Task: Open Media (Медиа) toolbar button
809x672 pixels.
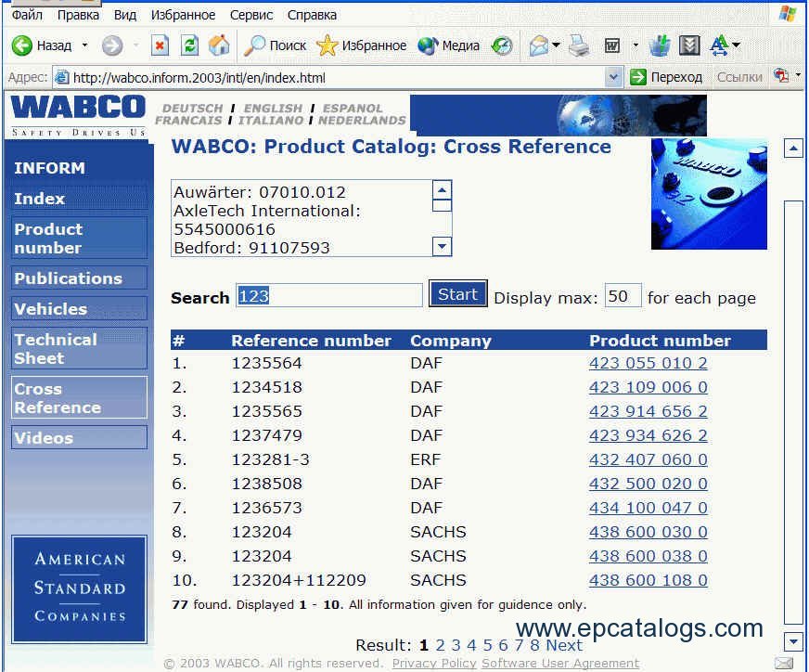Action: [x=448, y=45]
